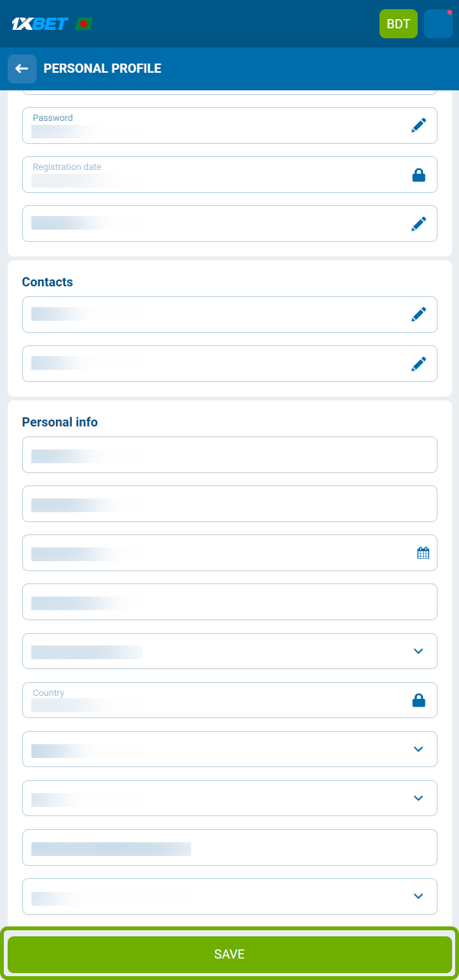Open the BDT currency selector
459x980 pixels.
click(398, 24)
